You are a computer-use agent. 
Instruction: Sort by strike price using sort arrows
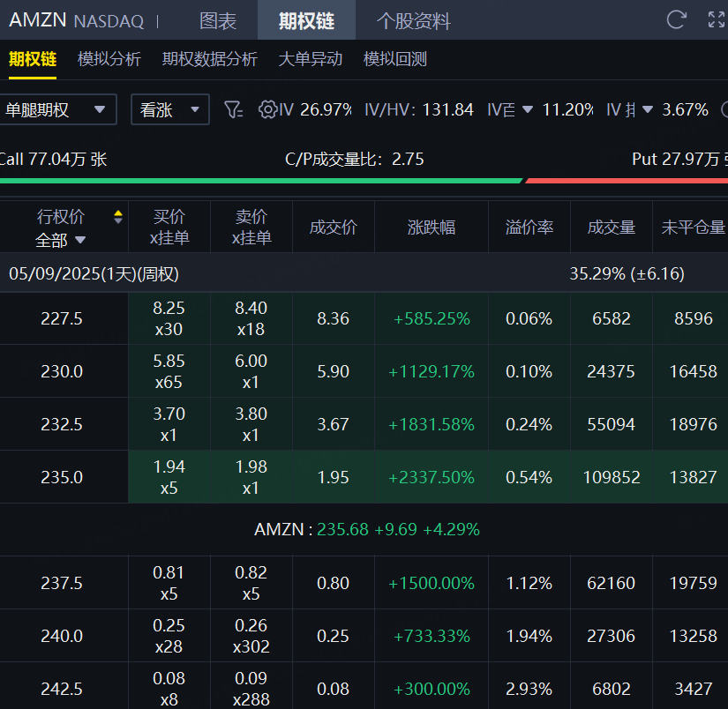tap(118, 217)
